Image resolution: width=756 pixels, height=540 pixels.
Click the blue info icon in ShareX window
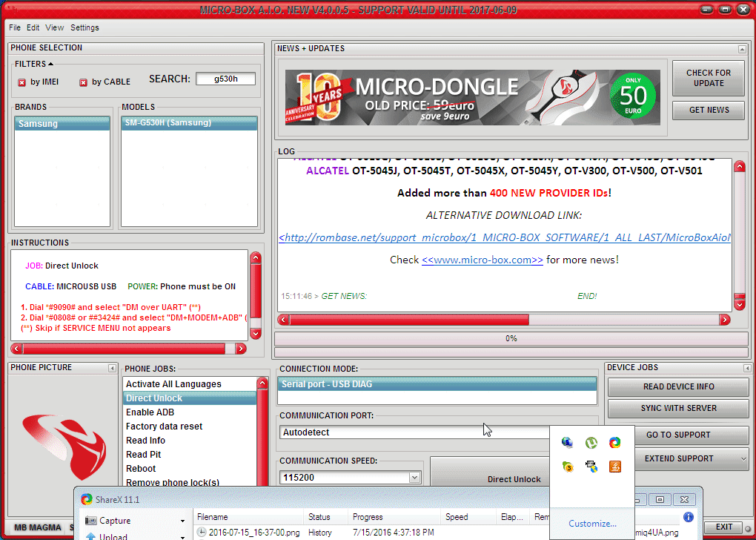point(689,517)
